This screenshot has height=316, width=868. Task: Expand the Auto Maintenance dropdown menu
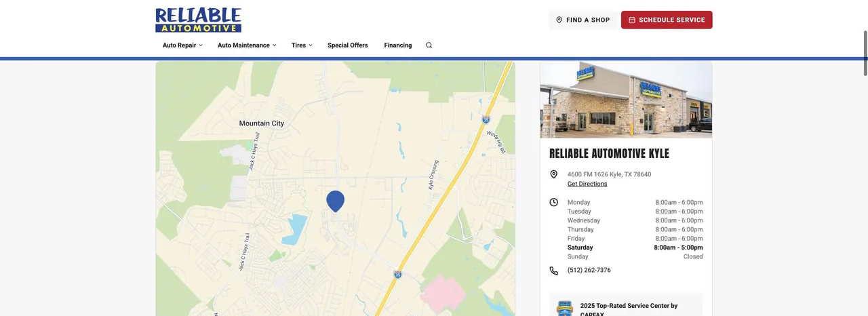[247, 45]
